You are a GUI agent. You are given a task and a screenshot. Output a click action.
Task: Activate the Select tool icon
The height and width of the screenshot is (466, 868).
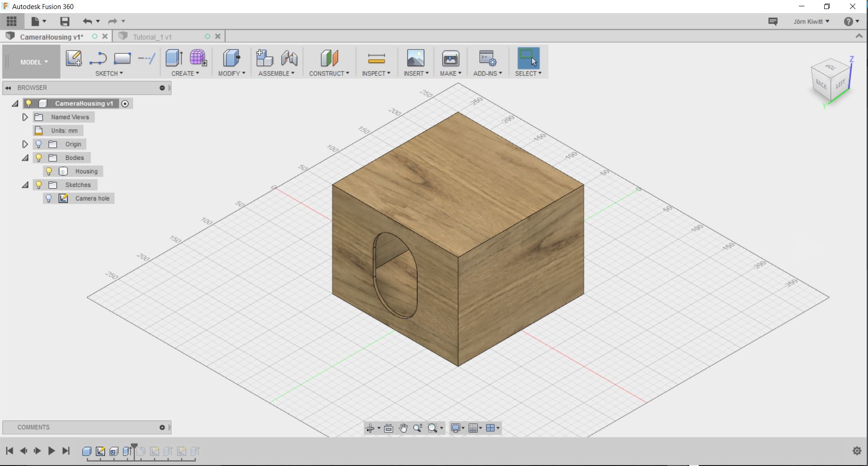528,58
